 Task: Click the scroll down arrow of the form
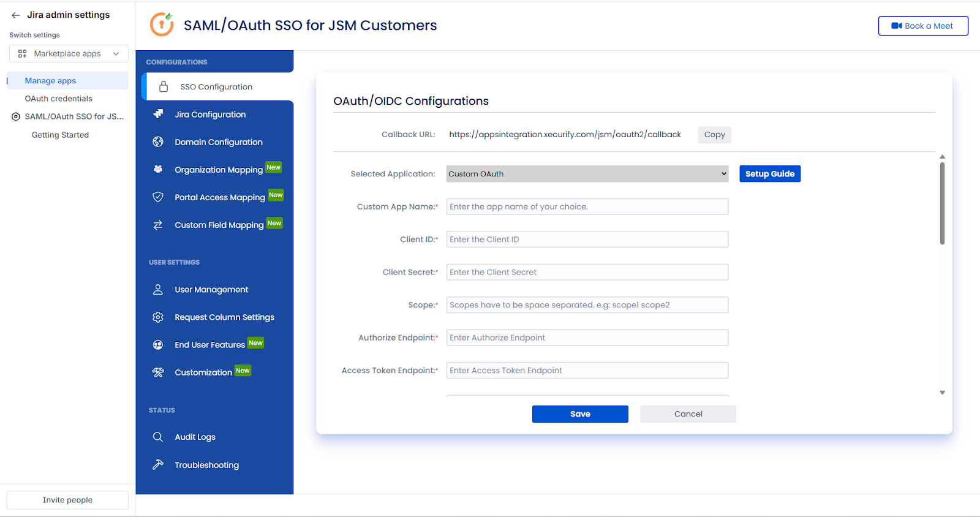point(942,393)
